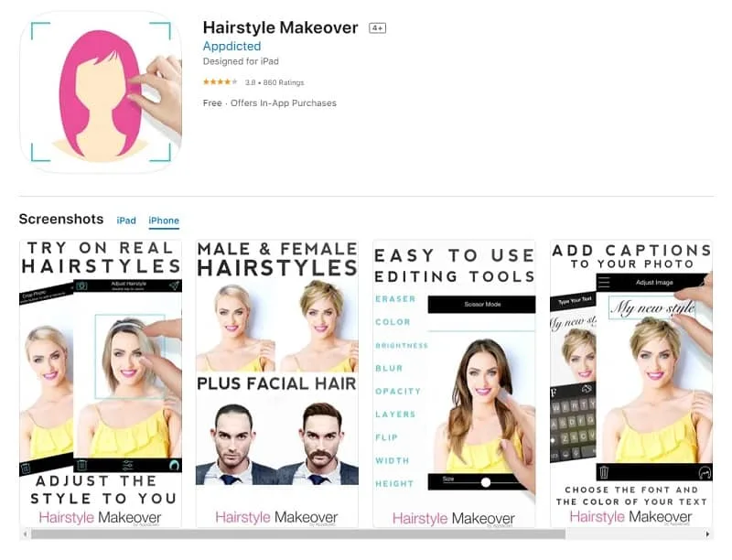Click 'Offers In-App Purchases' text
Viewport: 732px width, 560px height.
(284, 103)
